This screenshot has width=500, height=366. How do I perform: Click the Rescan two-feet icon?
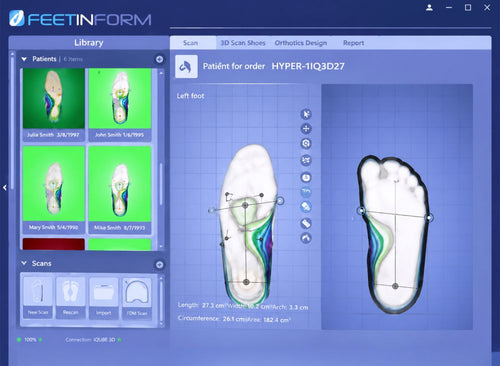click(71, 291)
